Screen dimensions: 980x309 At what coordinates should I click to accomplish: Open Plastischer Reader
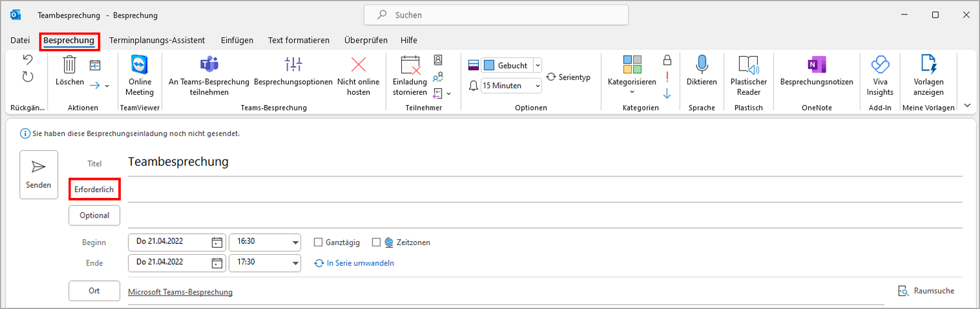point(749,76)
